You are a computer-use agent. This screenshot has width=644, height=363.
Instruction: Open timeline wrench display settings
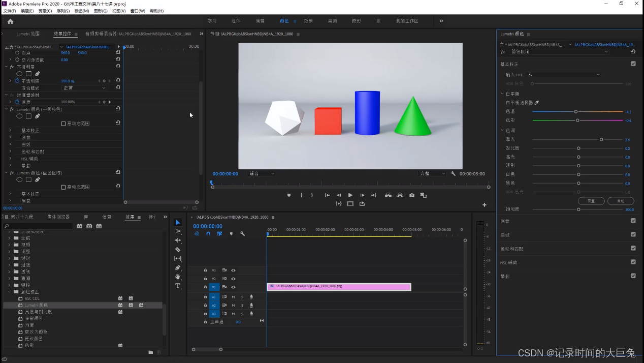pyautogui.click(x=242, y=234)
